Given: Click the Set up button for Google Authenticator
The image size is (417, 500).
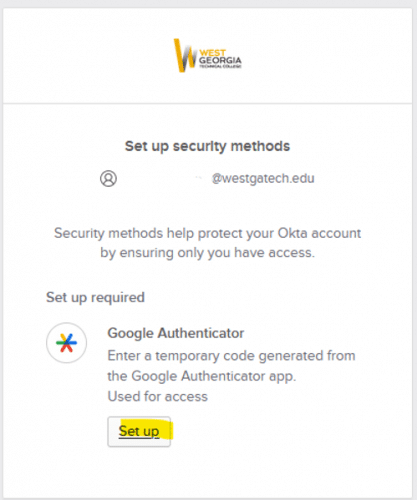Looking at the screenshot, I should pos(139,431).
